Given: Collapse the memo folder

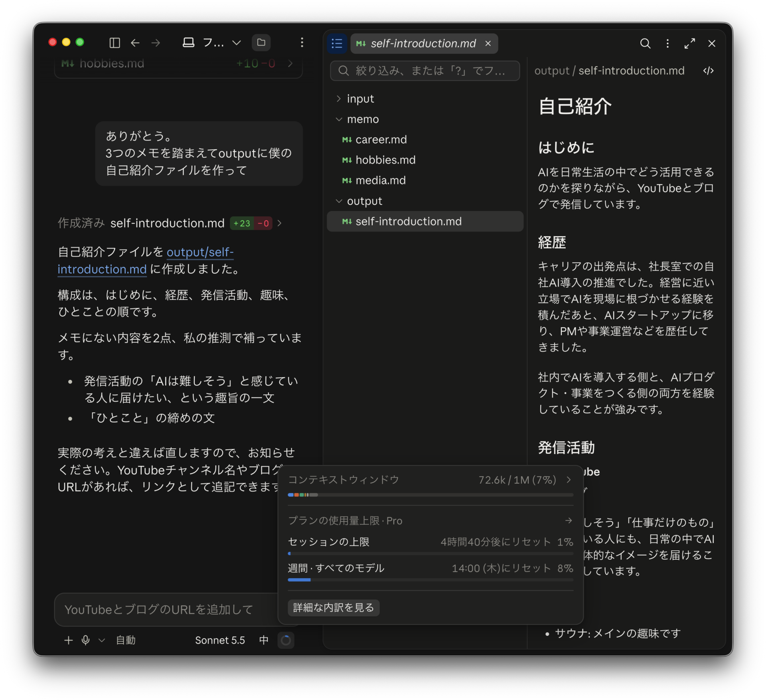Looking at the screenshot, I should 425,119.
